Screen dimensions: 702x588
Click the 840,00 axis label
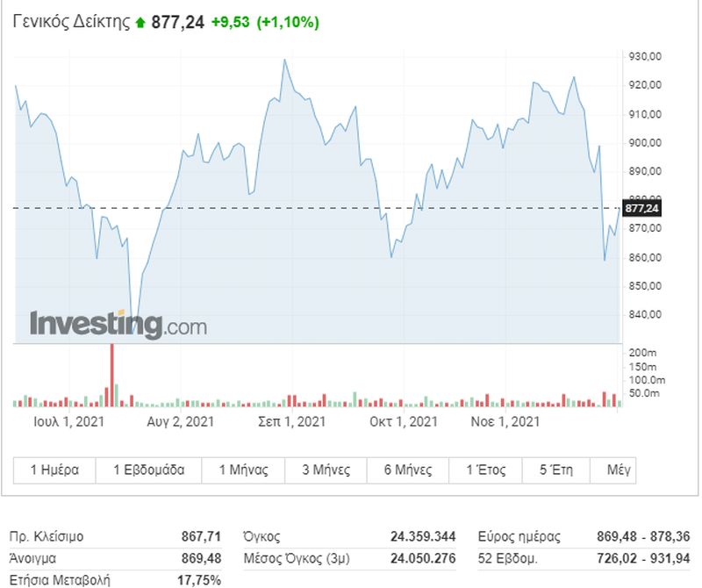(x=645, y=314)
